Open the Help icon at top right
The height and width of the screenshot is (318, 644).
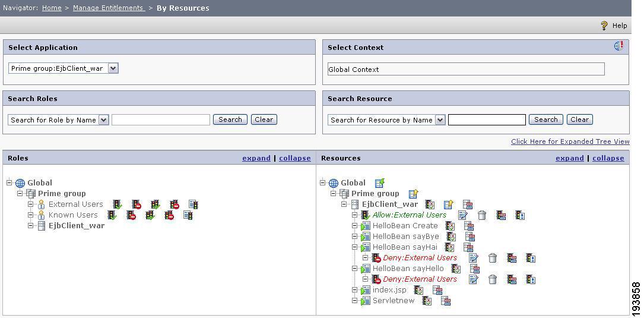point(604,26)
